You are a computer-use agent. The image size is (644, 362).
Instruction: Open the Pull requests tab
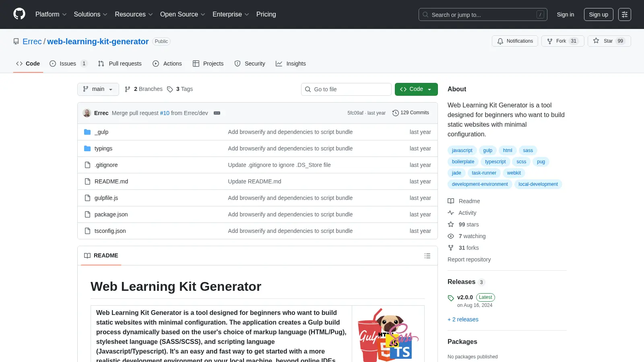click(120, 64)
